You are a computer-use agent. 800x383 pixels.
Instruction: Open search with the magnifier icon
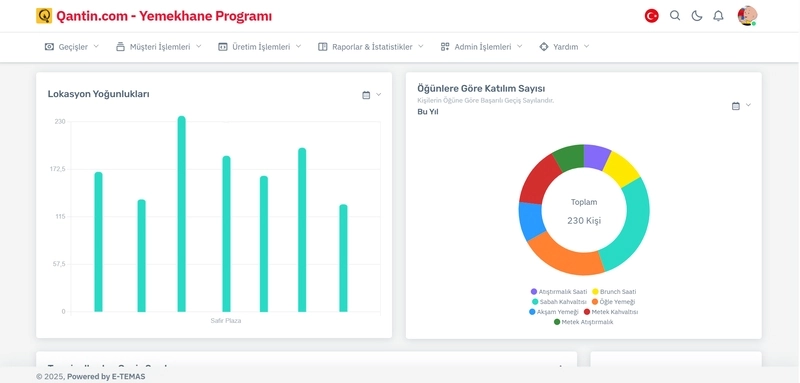click(x=675, y=16)
